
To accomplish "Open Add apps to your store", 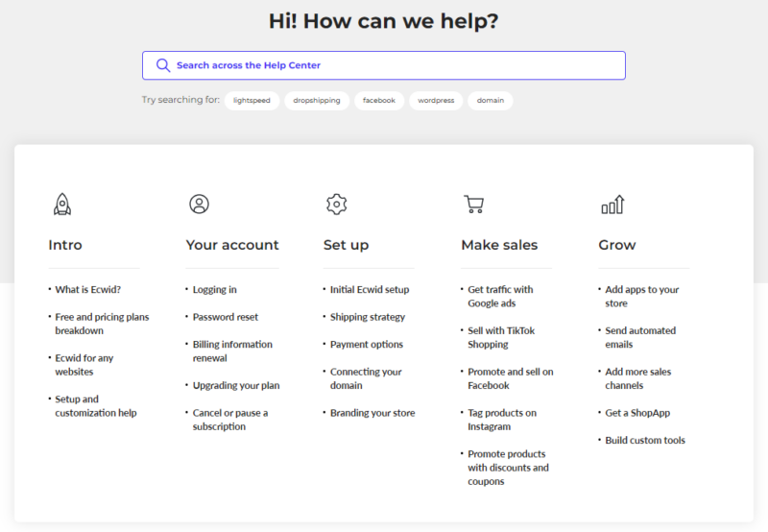I will pyautogui.click(x=641, y=297).
